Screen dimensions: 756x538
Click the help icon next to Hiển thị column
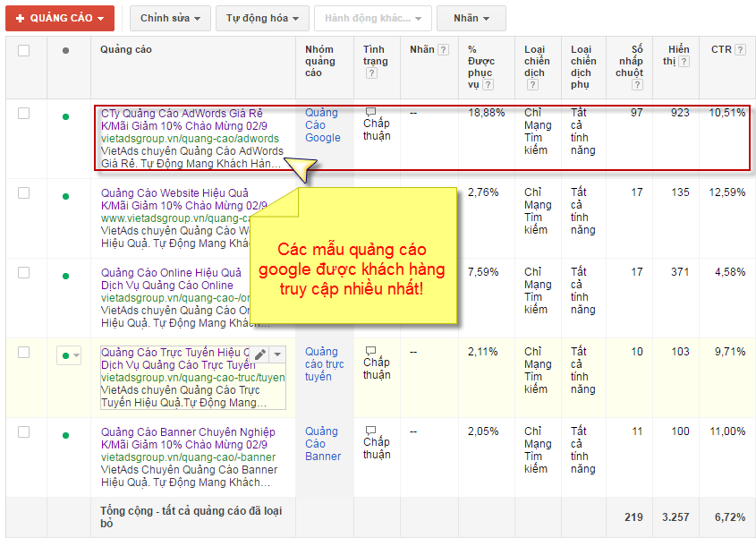[684, 61]
